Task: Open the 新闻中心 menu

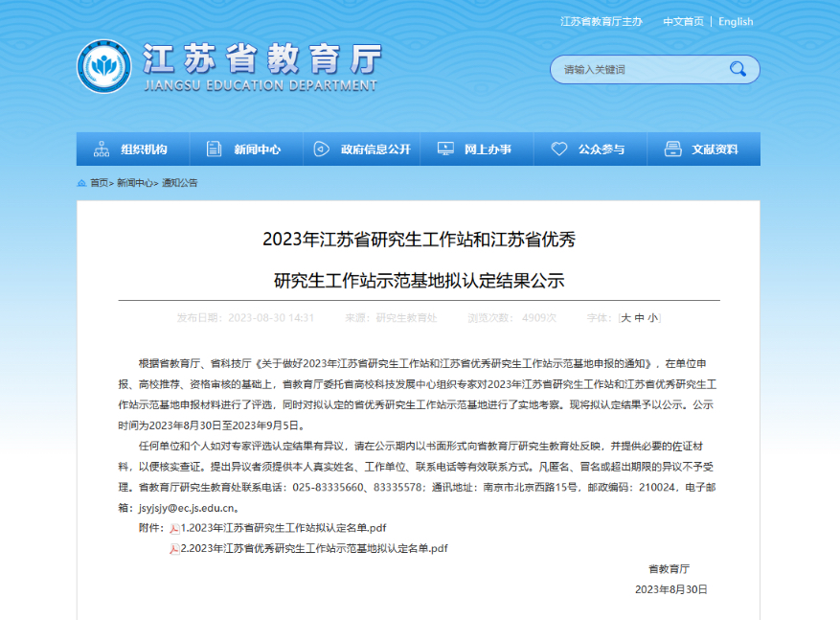Action: [246, 149]
